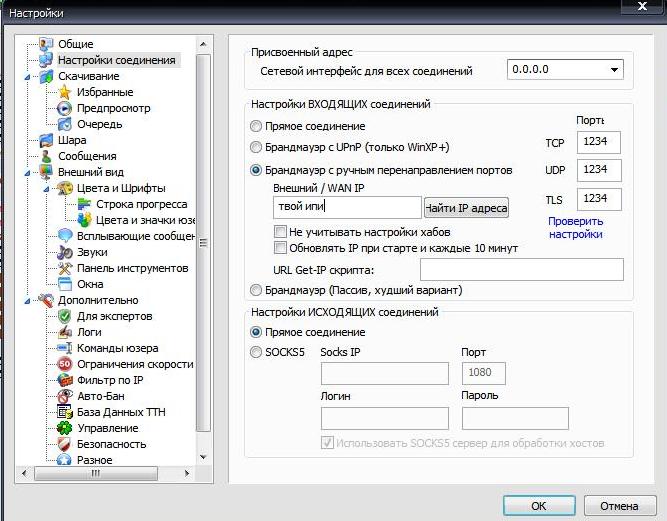Click the Пароль input field
Viewport: 667px width, 521px height.
pos(515,418)
